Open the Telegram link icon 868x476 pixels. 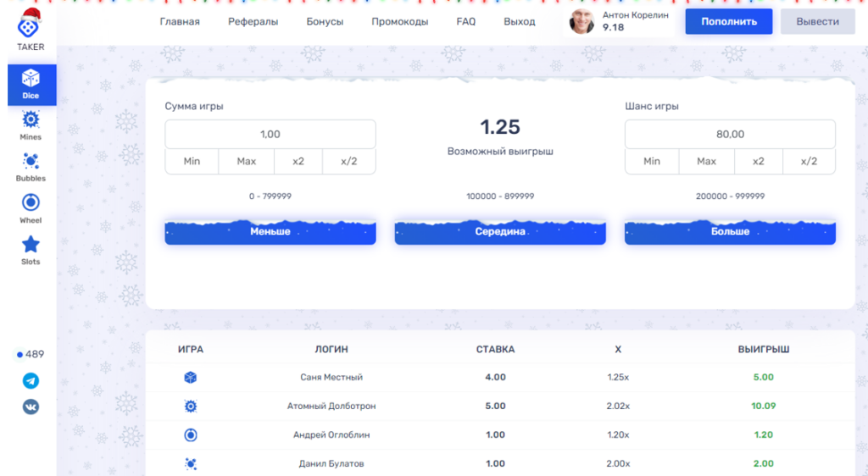pos(31,381)
